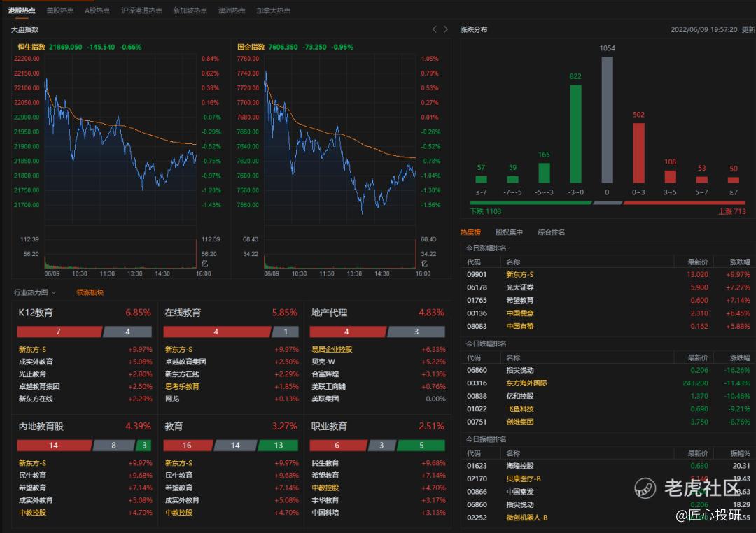The width and height of the screenshot is (756, 533).
Task: Click 美联工商铺 stock entry
Action: (x=328, y=387)
